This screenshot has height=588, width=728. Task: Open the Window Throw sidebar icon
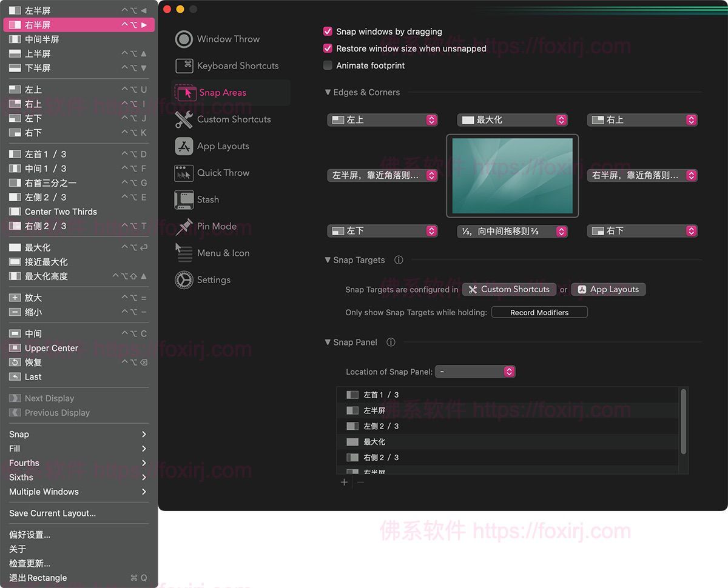[x=184, y=39]
